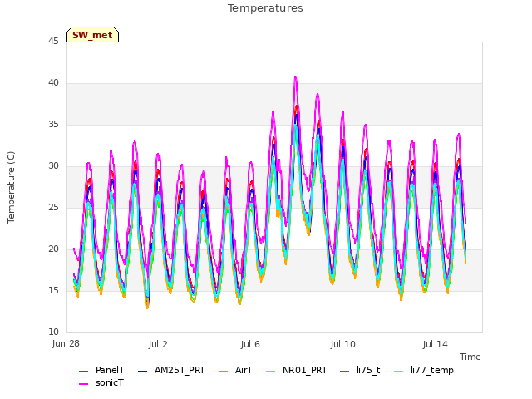Viewport: 532px width, 399px height.
Task: Click the 35 y-axis tick label
Action: point(53,124)
